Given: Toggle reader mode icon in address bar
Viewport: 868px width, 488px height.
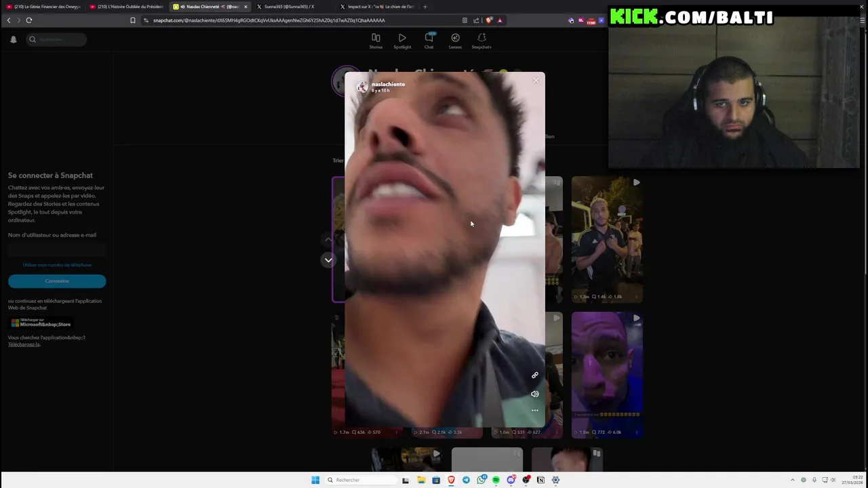Looking at the screenshot, I should point(465,20).
